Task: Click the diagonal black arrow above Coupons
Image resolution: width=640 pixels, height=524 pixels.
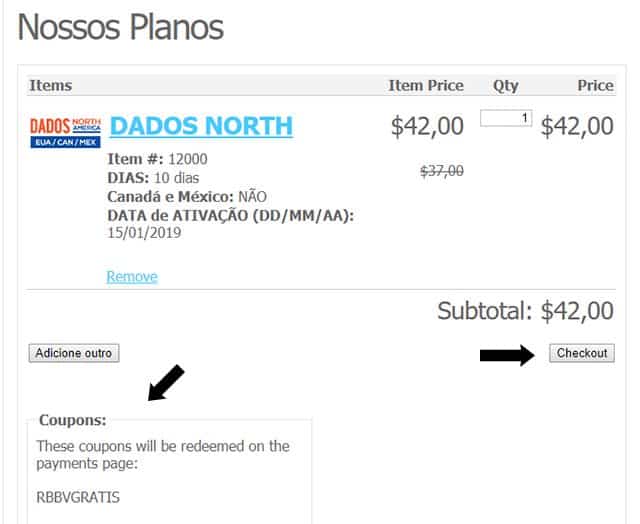Action: click(x=166, y=383)
